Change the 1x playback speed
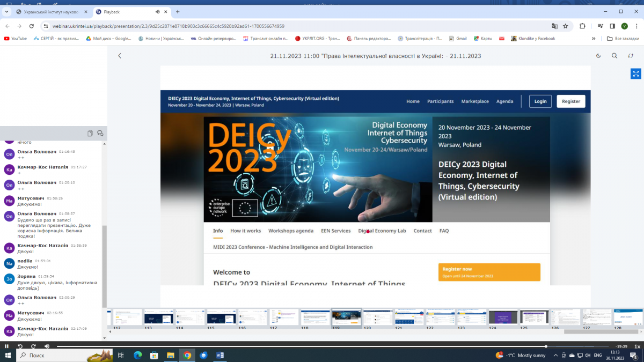Viewport: 644px width, 362px height. [x=637, y=346]
